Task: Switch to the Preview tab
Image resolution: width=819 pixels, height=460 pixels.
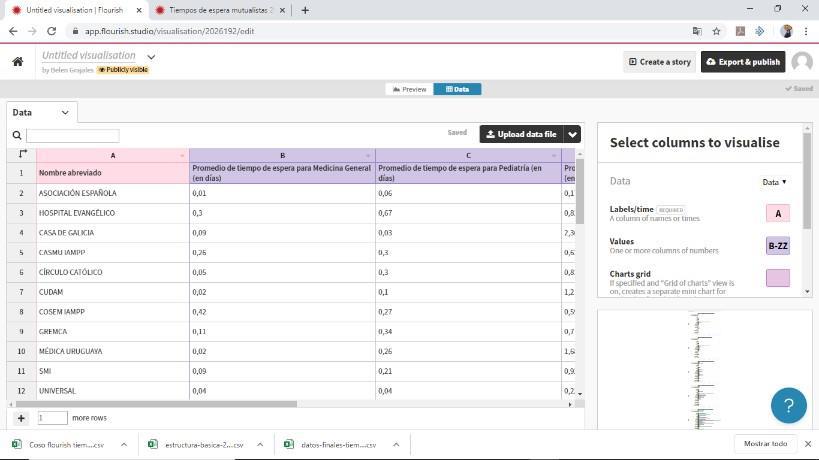Action: point(410,89)
